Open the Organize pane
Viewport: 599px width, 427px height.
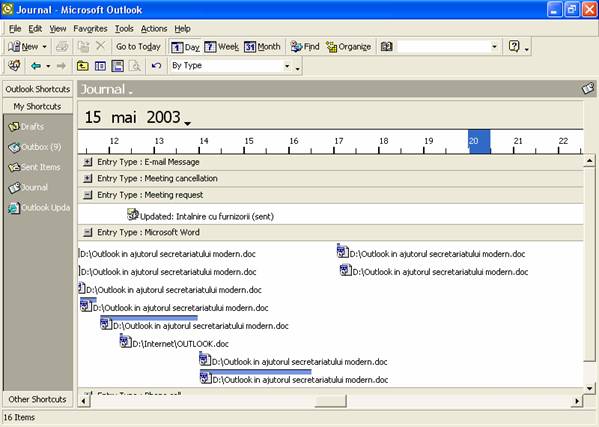(x=348, y=47)
